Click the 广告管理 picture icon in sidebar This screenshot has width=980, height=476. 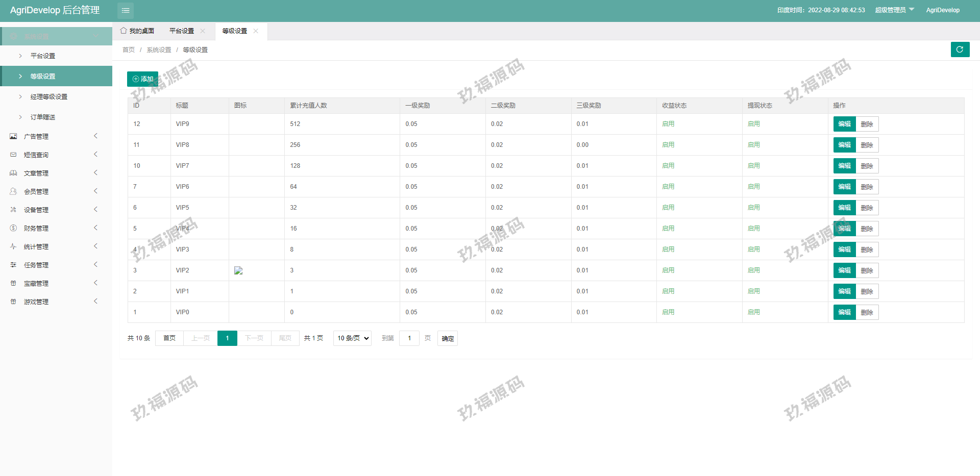pyautogui.click(x=13, y=136)
